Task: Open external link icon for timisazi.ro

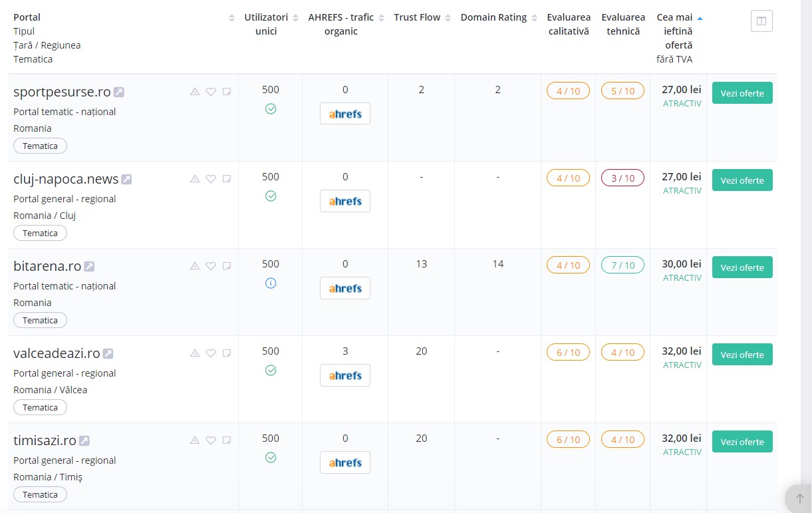Action: 84,441
